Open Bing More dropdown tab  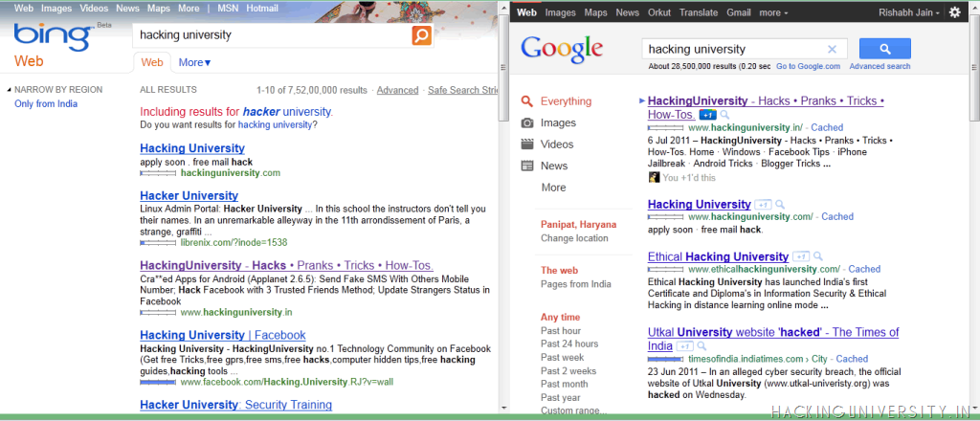point(195,62)
